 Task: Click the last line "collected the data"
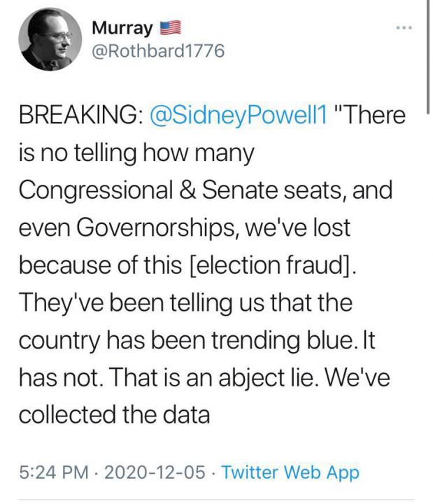114,415
